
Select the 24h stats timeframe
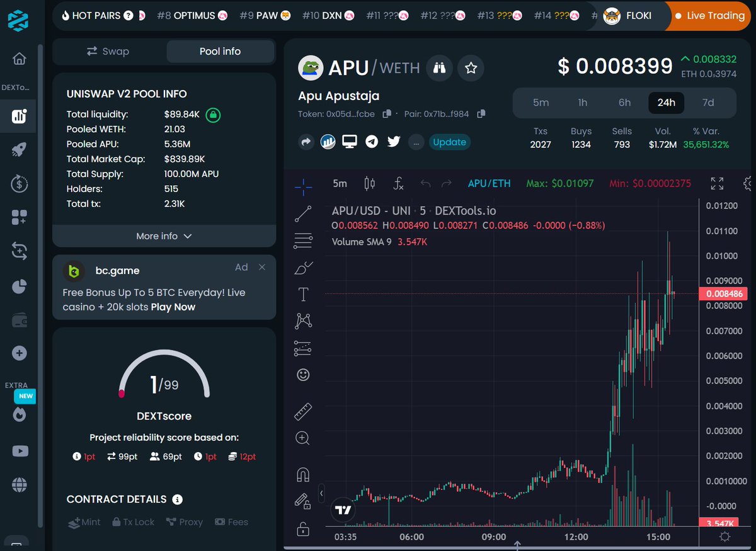(667, 103)
